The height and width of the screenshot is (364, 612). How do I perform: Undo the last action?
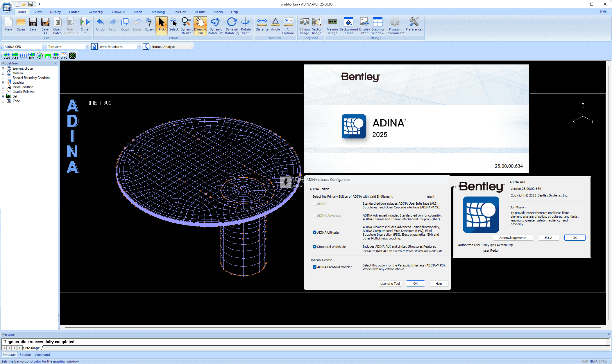click(100, 24)
